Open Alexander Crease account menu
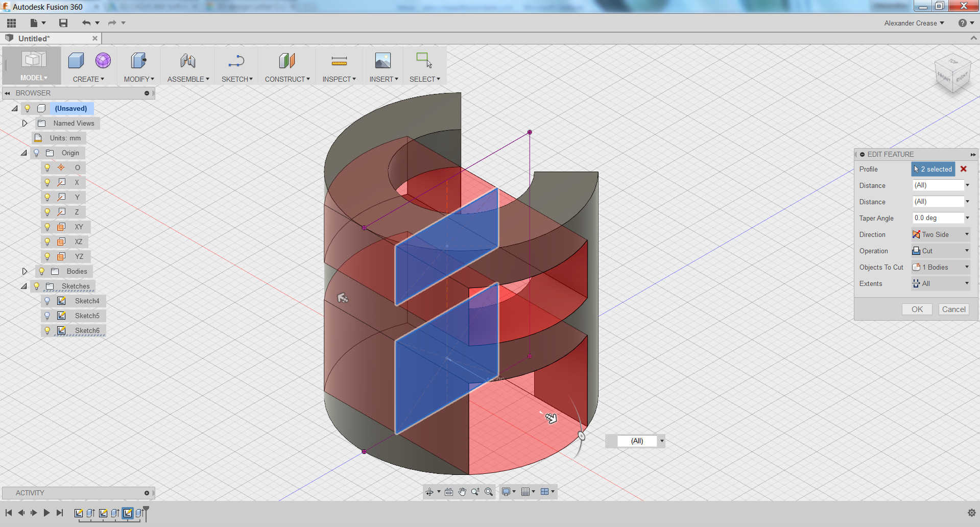The image size is (980, 527). 914,23
